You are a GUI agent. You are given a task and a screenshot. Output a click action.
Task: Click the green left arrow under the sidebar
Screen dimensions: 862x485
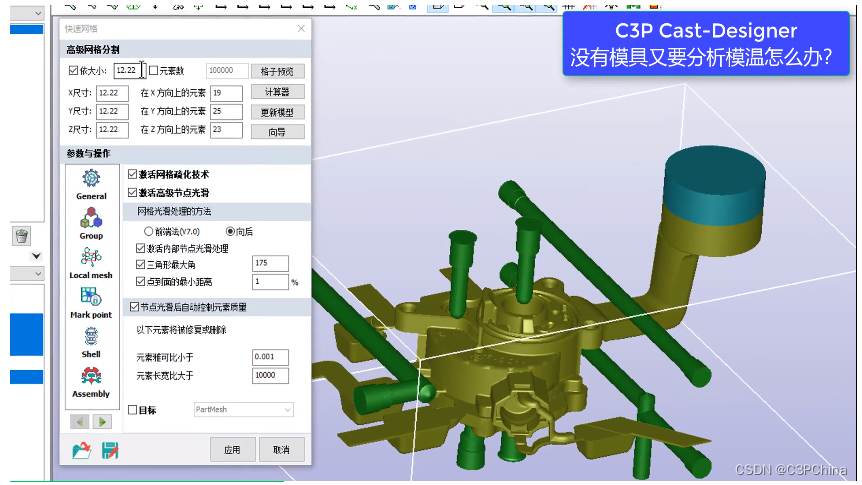tap(80, 422)
